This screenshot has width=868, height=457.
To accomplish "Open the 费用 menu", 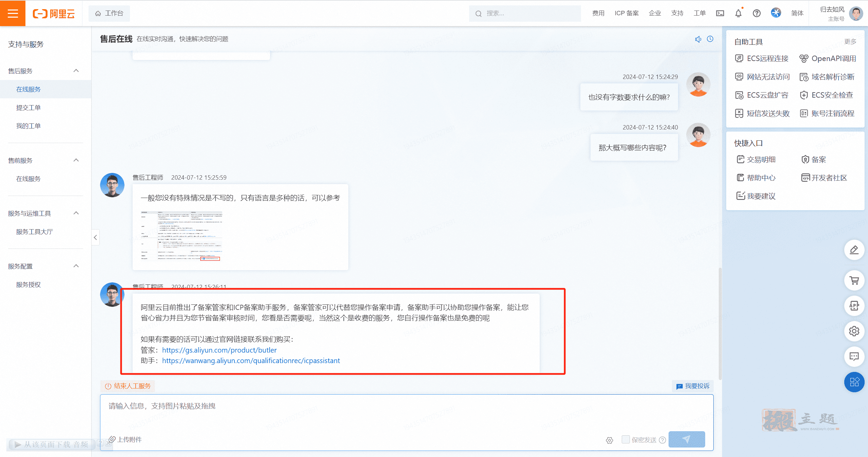I will (598, 13).
